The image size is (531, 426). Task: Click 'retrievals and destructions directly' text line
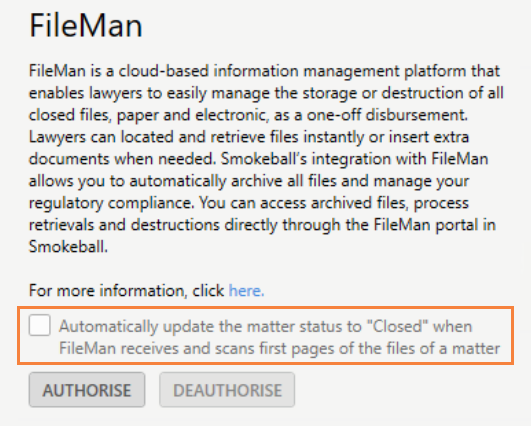point(154,225)
